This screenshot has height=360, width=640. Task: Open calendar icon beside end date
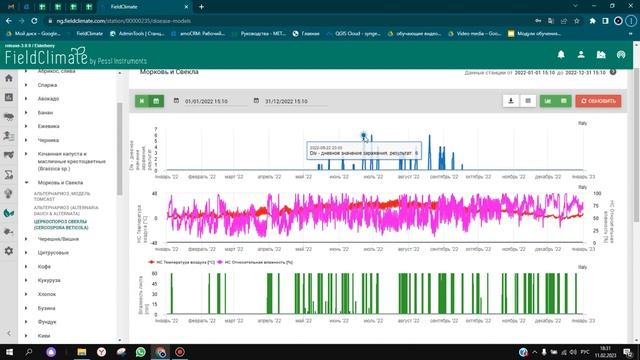[x=256, y=100]
